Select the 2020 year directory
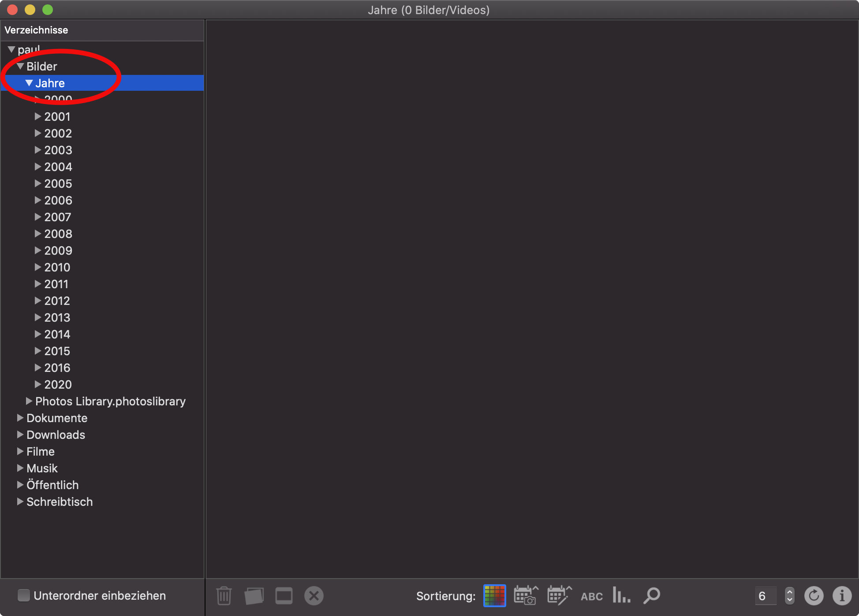 pos(58,383)
